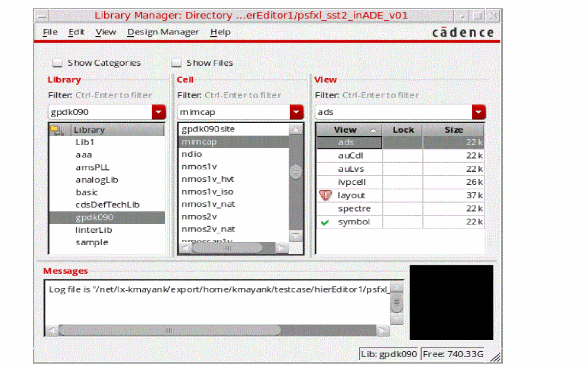Open the Design Manager menu
The image size is (588, 366).
[x=163, y=33]
